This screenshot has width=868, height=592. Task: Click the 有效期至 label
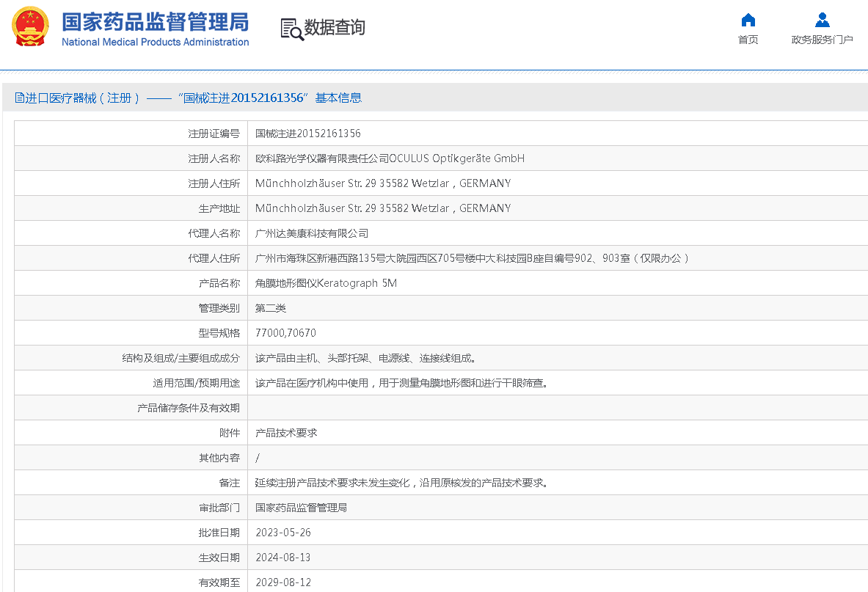coord(219,582)
